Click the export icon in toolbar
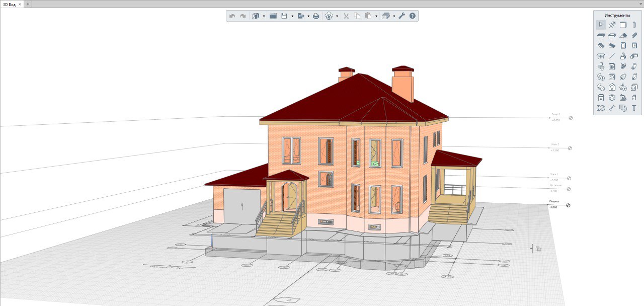The width and height of the screenshot is (644, 306). tap(301, 16)
